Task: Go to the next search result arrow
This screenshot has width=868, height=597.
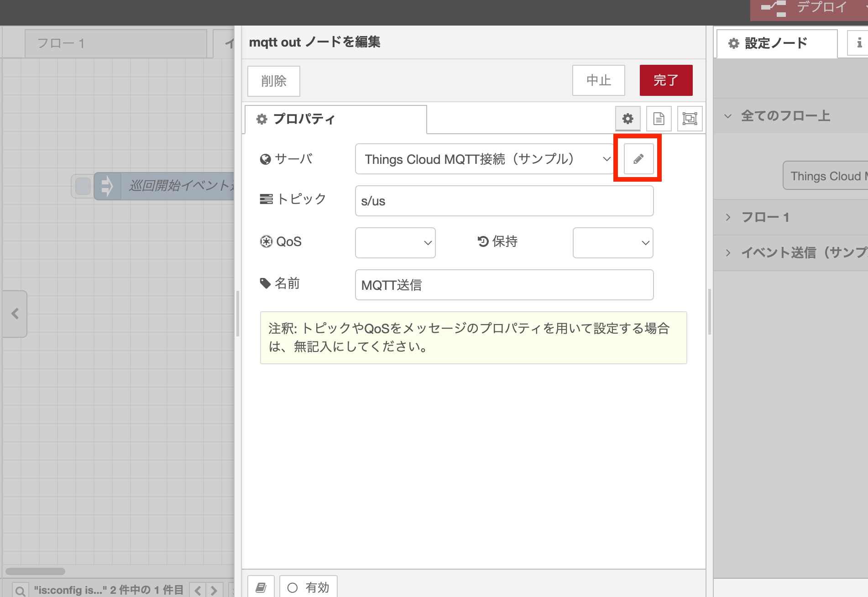Action: [x=214, y=590]
